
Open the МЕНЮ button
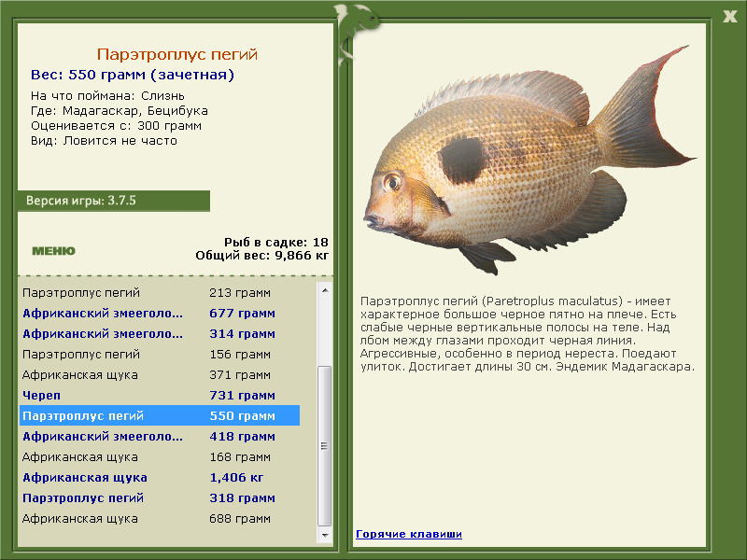[53, 251]
